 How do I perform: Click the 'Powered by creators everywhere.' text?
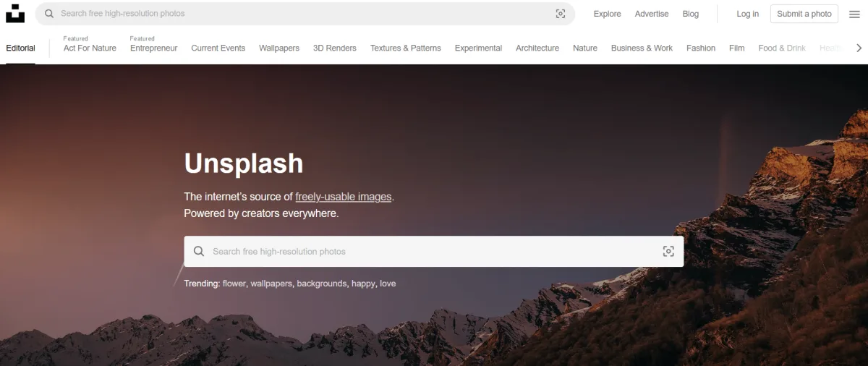(x=261, y=213)
